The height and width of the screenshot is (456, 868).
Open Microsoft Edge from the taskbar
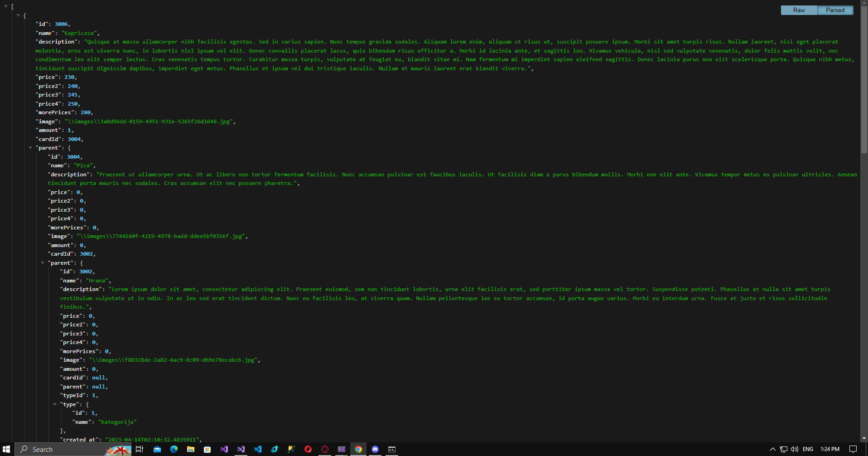pyautogui.click(x=174, y=449)
